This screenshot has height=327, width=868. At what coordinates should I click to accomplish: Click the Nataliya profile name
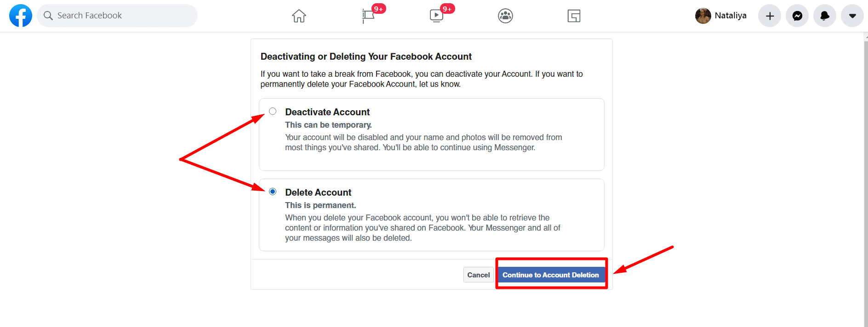pyautogui.click(x=731, y=15)
